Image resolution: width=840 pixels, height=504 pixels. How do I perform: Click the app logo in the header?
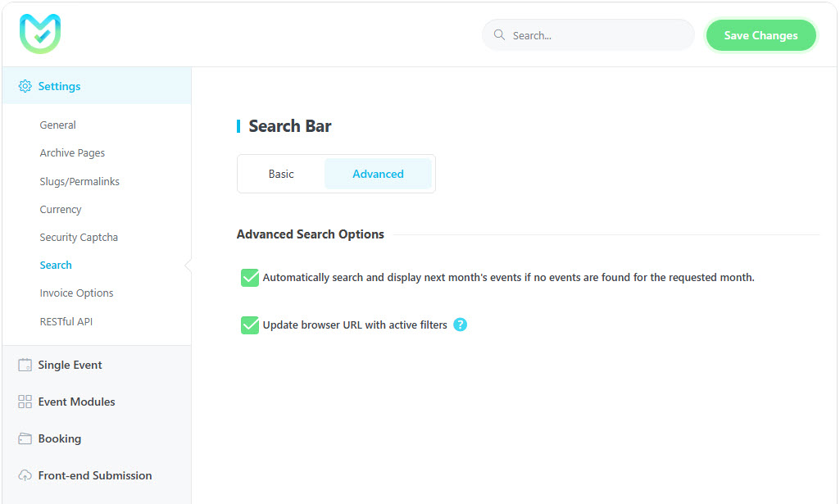40,34
